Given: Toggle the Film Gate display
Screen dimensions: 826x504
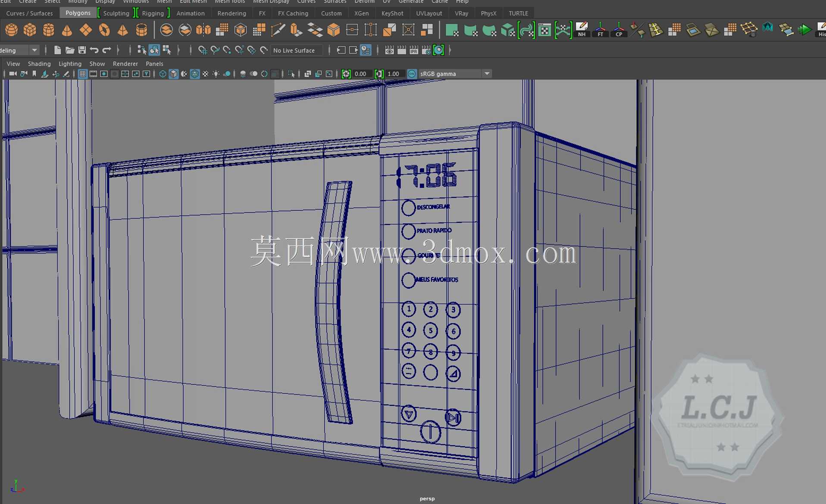Looking at the screenshot, I should [93, 74].
